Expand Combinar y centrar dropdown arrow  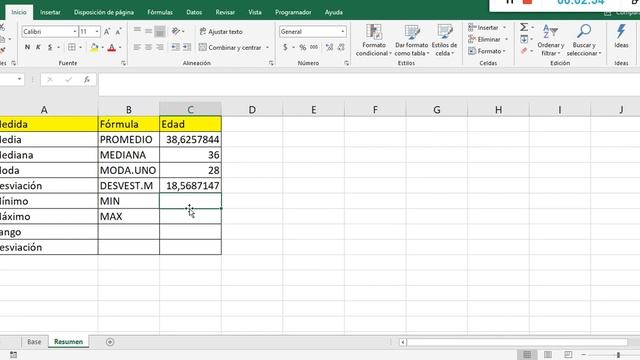point(267,47)
